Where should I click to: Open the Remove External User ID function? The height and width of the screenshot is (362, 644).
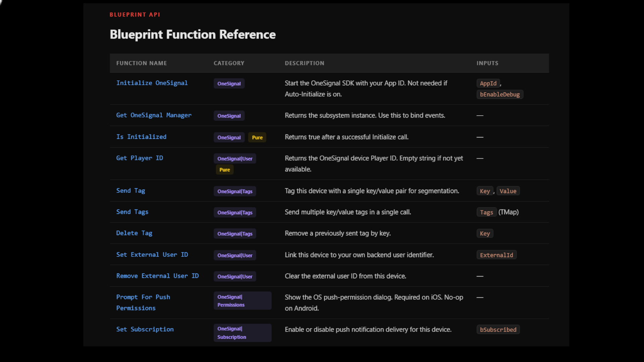click(157, 276)
